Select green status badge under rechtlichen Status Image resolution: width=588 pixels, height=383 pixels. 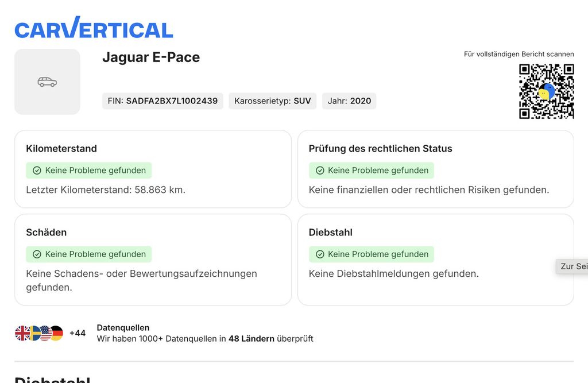click(372, 171)
